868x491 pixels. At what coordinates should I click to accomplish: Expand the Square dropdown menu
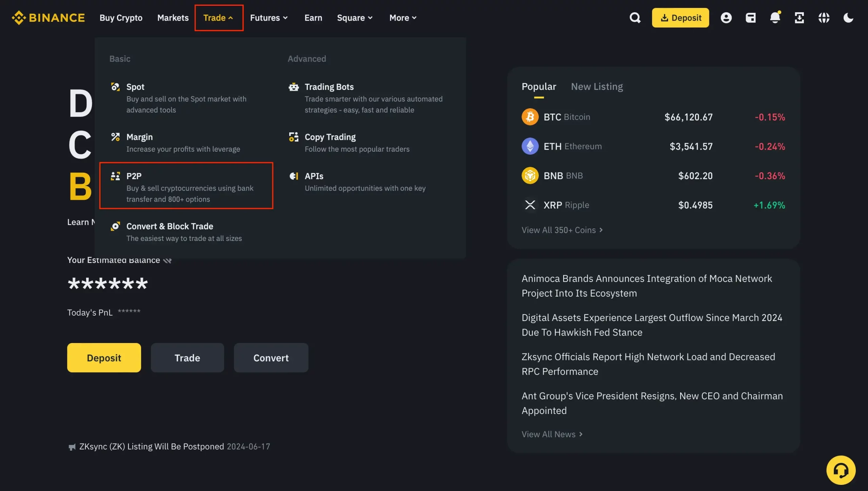(355, 17)
